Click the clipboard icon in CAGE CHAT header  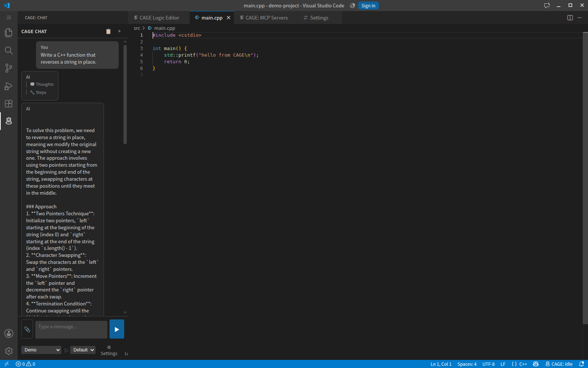click(x=108, y=31)
